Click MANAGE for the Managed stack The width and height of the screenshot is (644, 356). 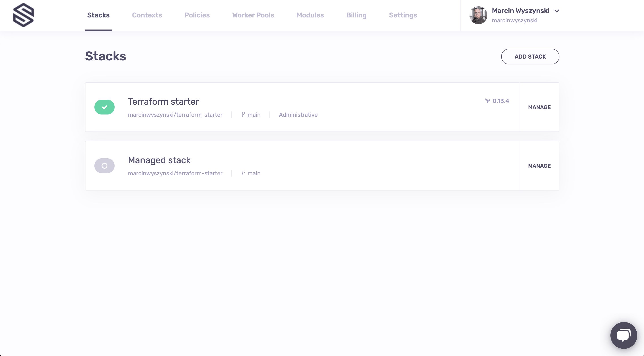(539, 166)
